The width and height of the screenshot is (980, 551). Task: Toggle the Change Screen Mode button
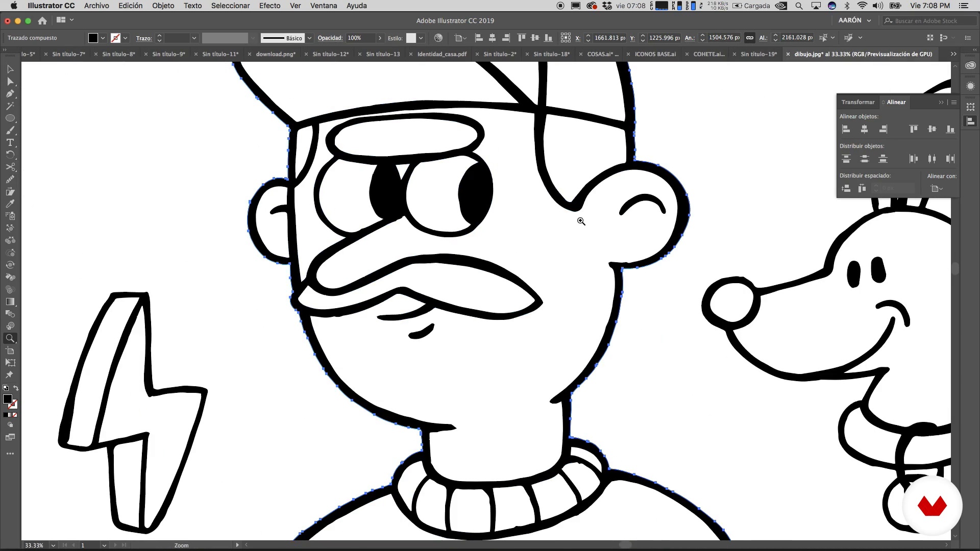click(x=10, y=437)
